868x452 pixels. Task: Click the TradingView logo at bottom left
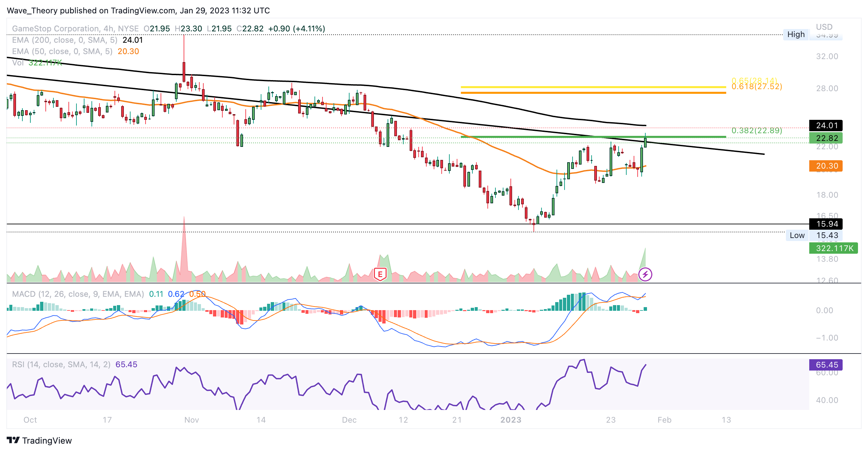pos(39,440)
